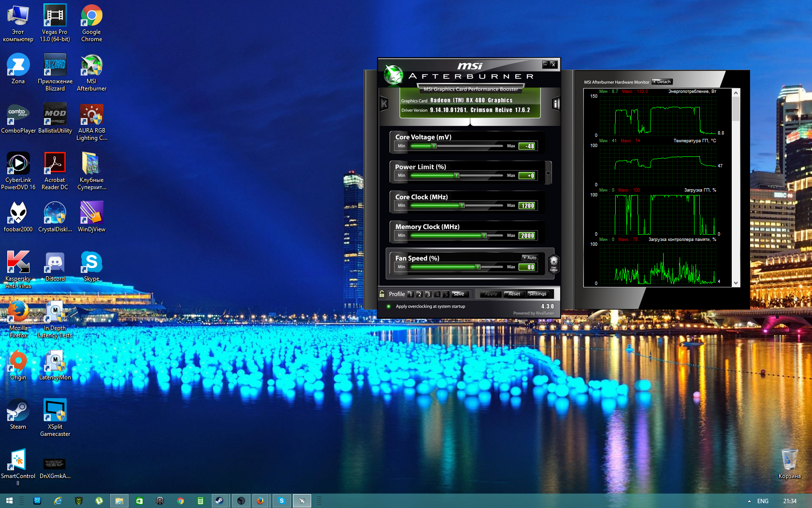Select the BallistixUtility desktop icon
The width and height of the screenshot is (812, 508).
pyautogui.click(x=55, y=119)
